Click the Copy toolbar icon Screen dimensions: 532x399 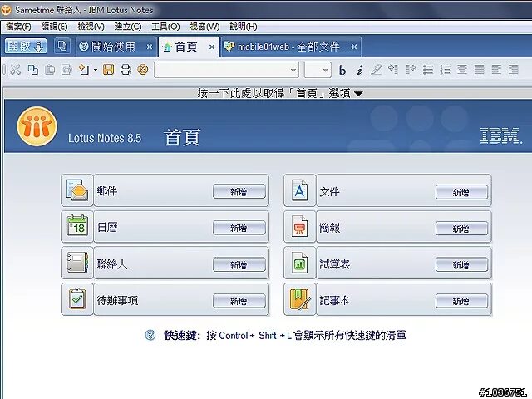pos(33,70)
